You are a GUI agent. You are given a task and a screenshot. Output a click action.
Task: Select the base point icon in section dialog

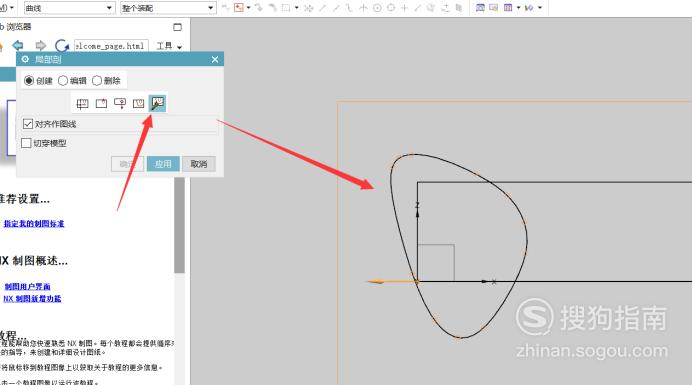[x=101, y=103]
